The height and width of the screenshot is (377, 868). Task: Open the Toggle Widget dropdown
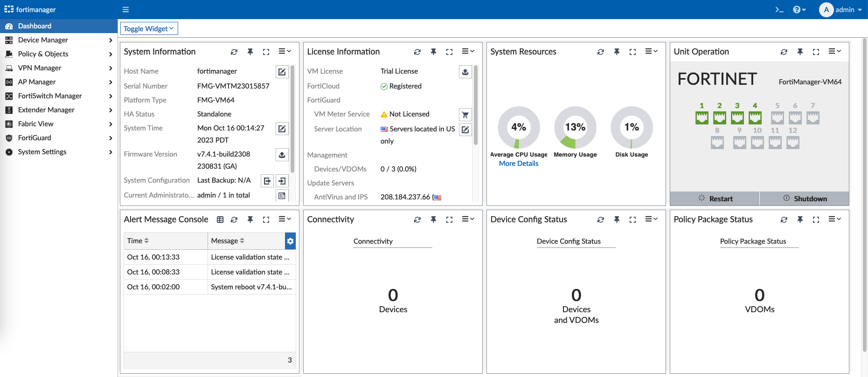[149, 29]
